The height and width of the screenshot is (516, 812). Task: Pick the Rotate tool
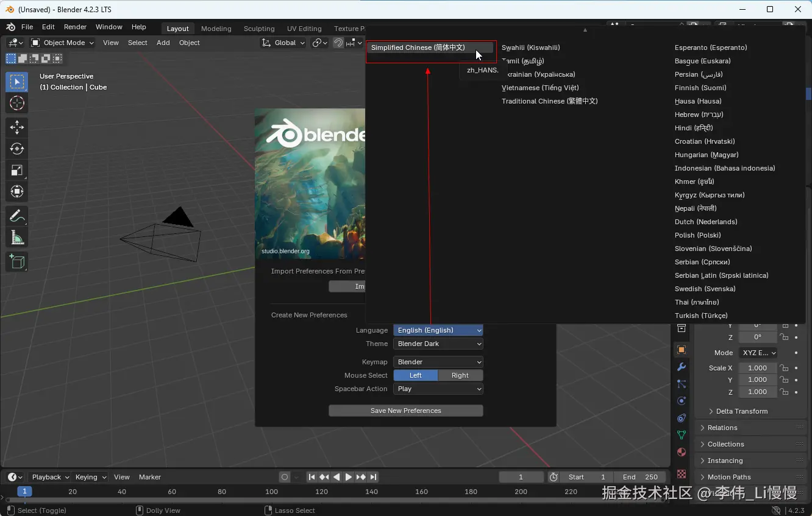click(17, 149)
